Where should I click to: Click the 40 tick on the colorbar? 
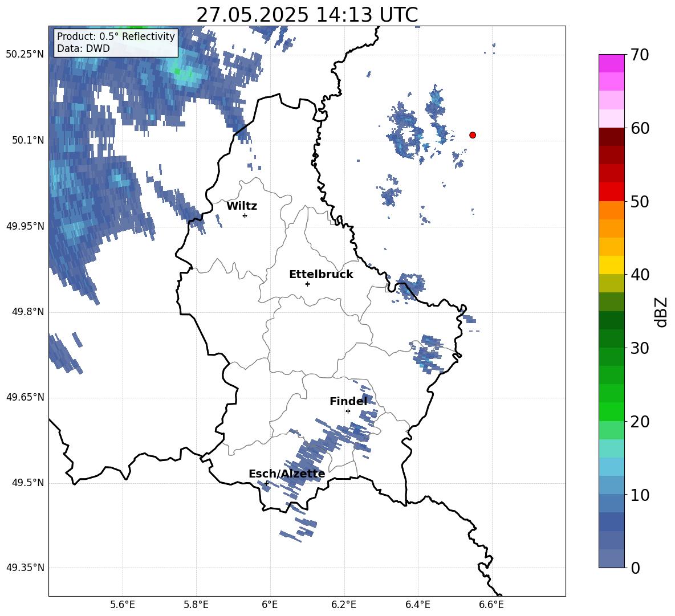pos(640,275)
